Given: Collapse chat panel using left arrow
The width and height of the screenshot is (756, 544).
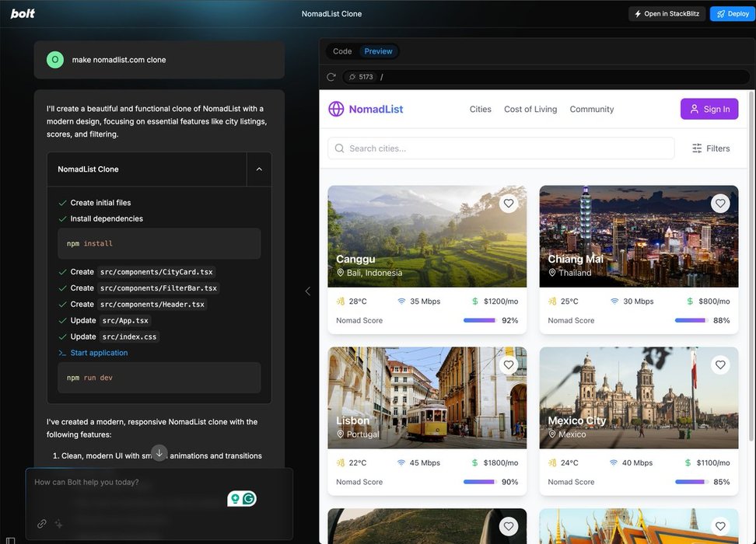Looking at the screenshot, I should tap(307, 291).
